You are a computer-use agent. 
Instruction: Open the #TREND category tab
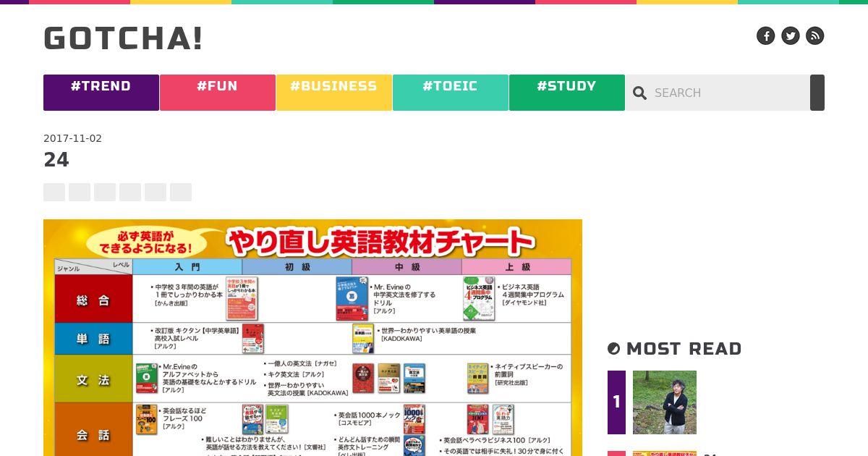[x=101, y=93]
